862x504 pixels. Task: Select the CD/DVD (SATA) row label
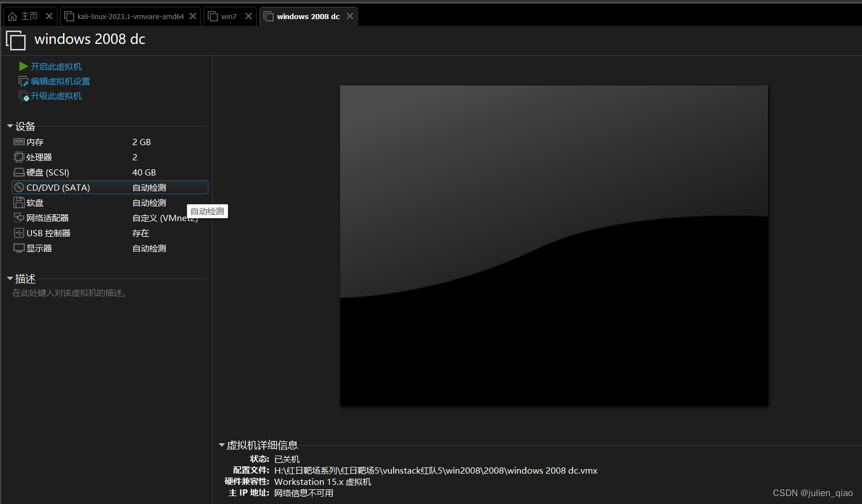coord(58,188)
